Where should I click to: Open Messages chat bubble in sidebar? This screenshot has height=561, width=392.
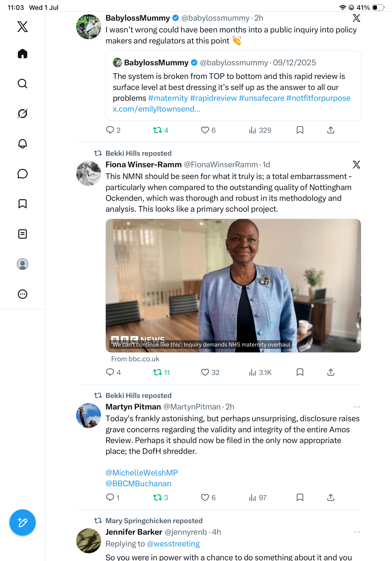23,174
